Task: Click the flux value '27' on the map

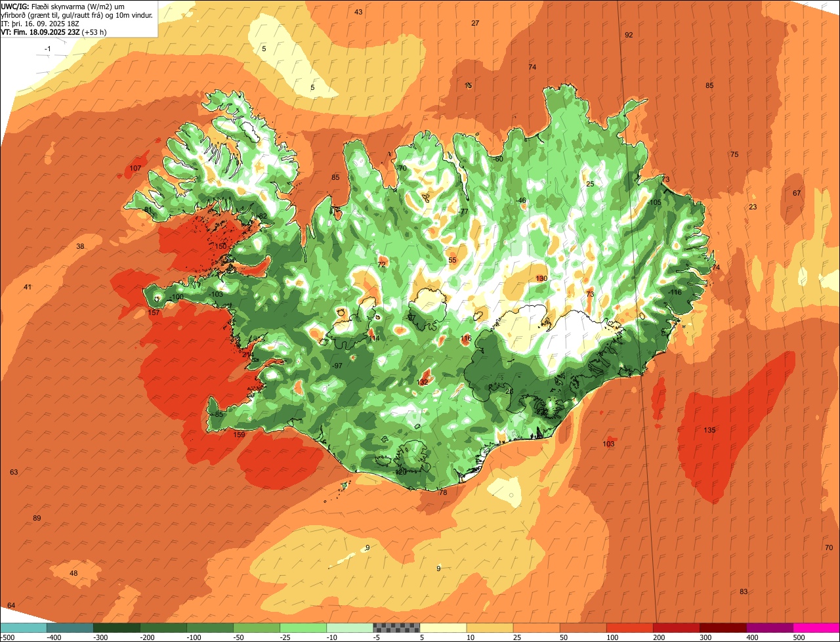Action: click(x=475, y=23)
